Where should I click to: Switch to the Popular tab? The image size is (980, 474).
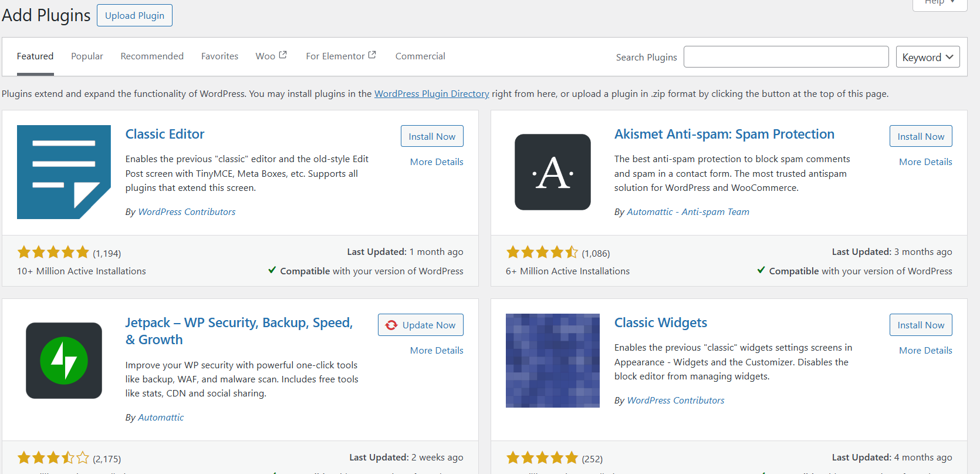click(87, 56)
